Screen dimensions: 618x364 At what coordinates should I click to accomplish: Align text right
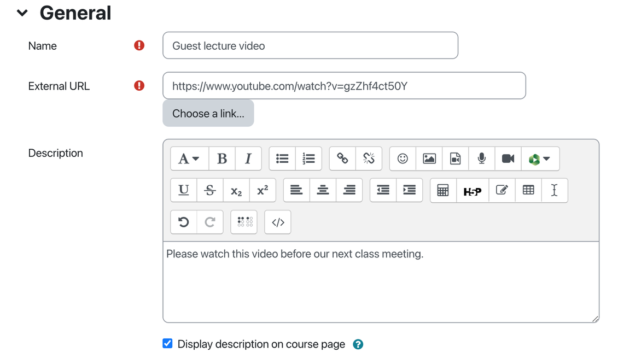349,190
